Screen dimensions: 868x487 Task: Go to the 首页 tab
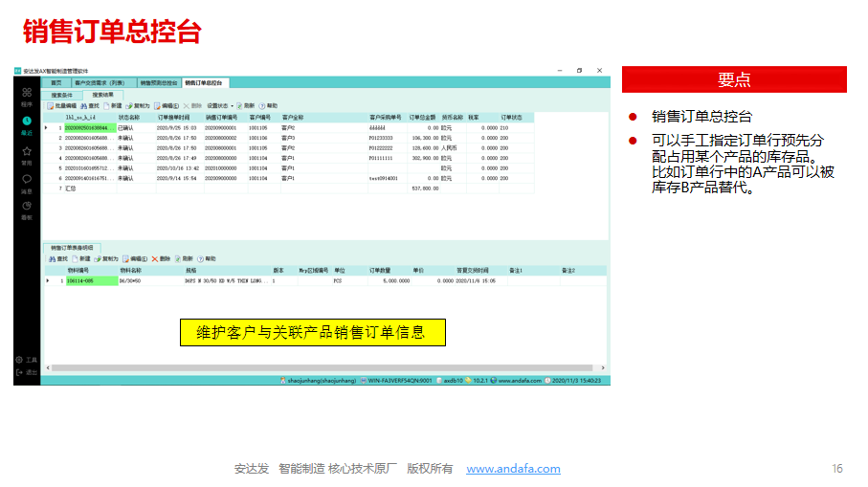(x=56, y=83)
